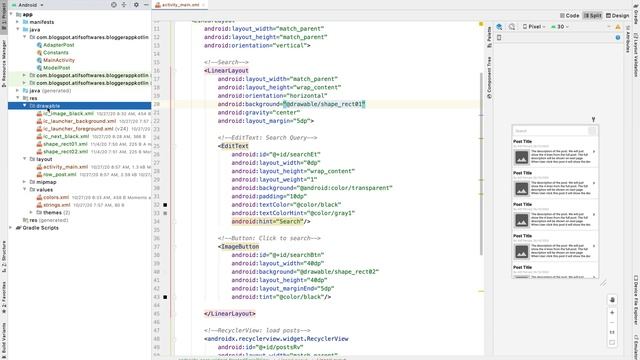Fit preview to screen icon
640x360 pixels.
[x=612, y=342]
